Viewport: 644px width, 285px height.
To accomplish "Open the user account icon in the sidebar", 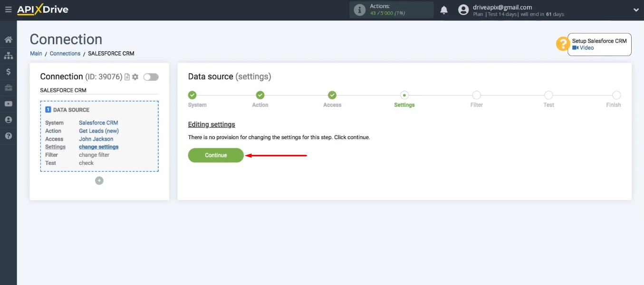I will point(8,120).
